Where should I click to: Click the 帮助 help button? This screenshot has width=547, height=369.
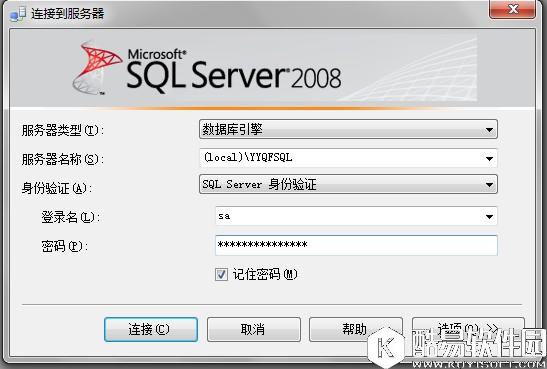tap(356, 329)
